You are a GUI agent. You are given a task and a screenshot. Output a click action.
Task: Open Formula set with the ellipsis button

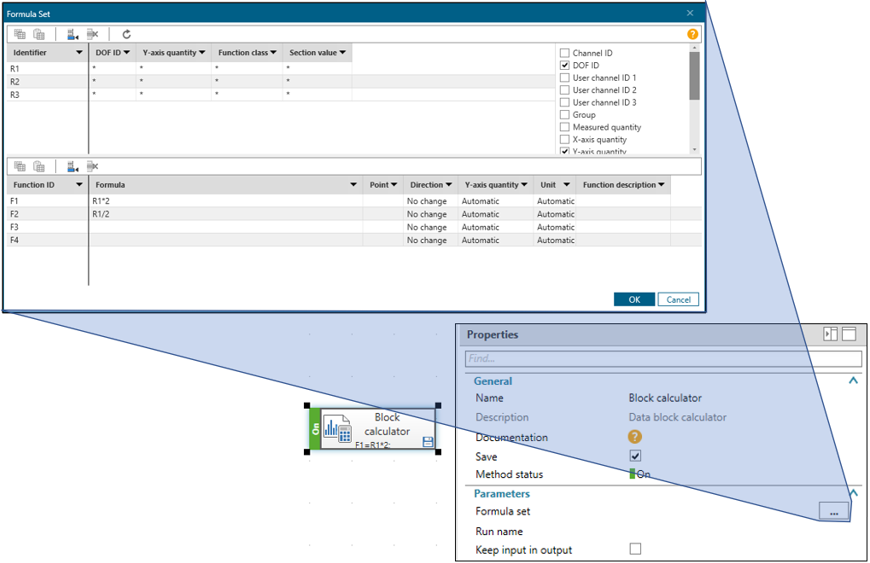(834, 511)
